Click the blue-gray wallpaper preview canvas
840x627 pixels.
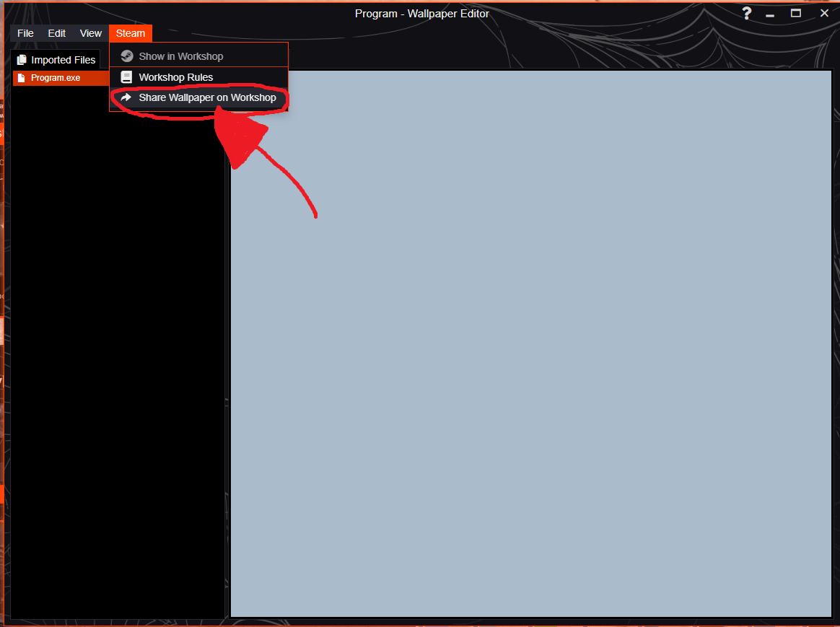click(530, 343)
